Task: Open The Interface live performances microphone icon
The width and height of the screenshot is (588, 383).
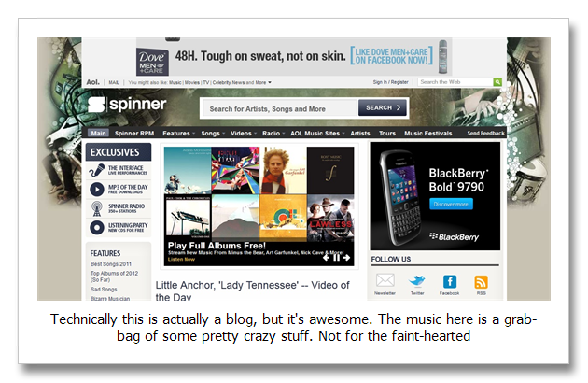Action: (97, 170)
